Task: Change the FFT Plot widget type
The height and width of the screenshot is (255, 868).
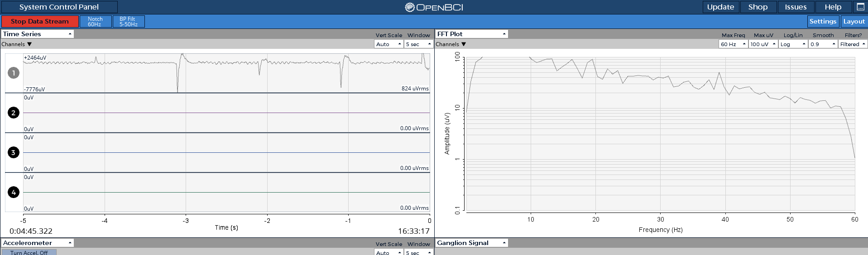Action: click(x=471, y=34)
